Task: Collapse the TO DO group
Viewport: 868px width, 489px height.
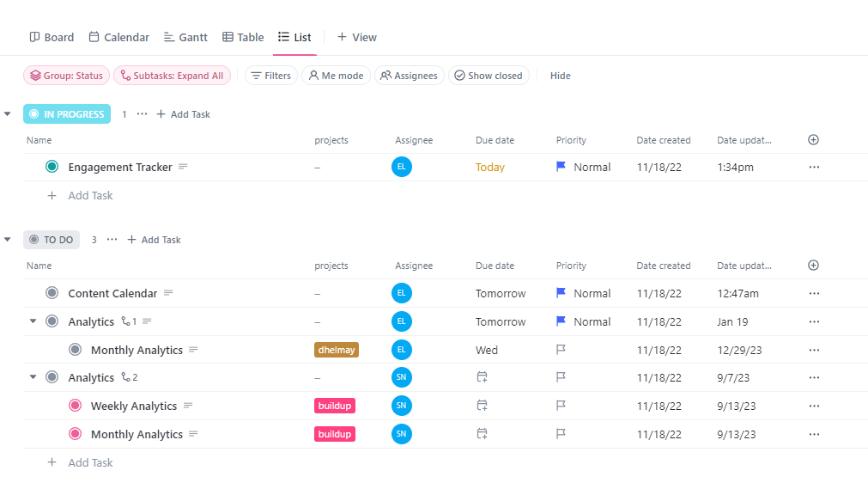Action: coord(8,240)
